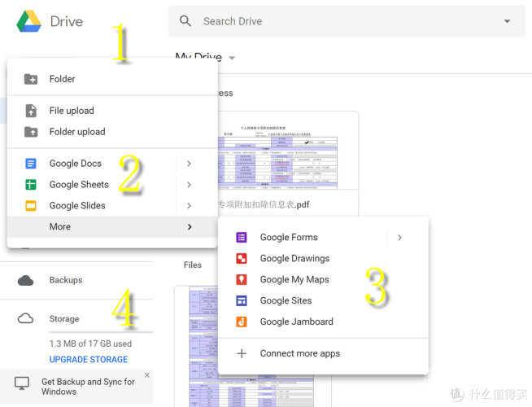Click the plus icon beside Connect more apps
The width and height of the screenshot is (532, 407).
point(242,353)
